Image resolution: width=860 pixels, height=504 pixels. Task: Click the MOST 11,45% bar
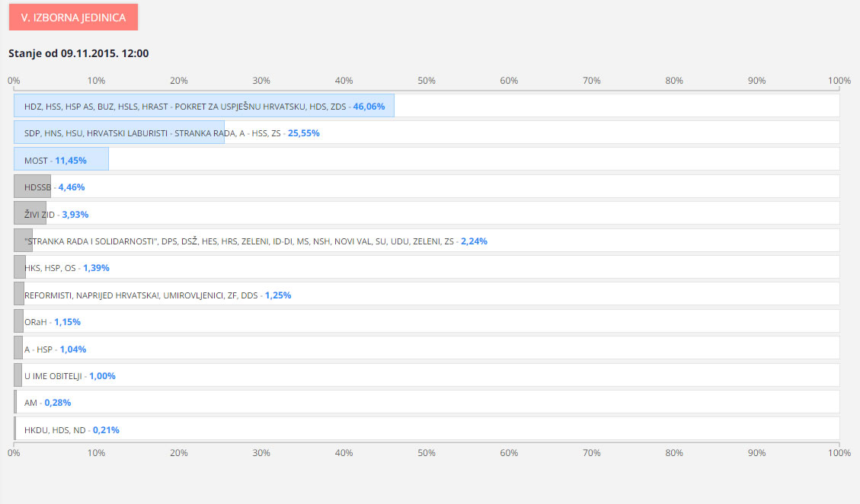(61, 160)
